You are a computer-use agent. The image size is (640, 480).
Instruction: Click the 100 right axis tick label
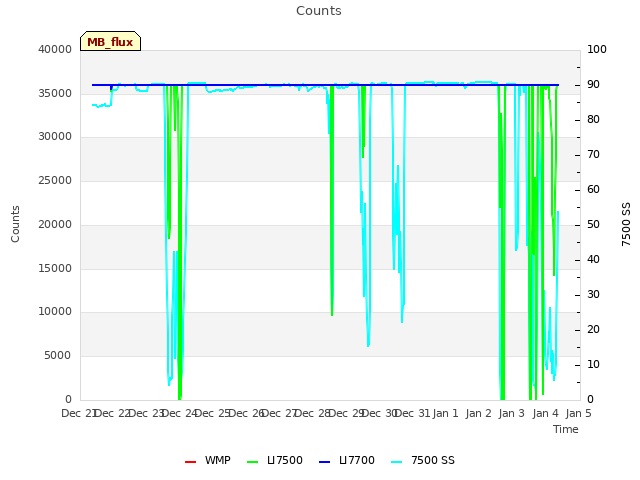597,49
